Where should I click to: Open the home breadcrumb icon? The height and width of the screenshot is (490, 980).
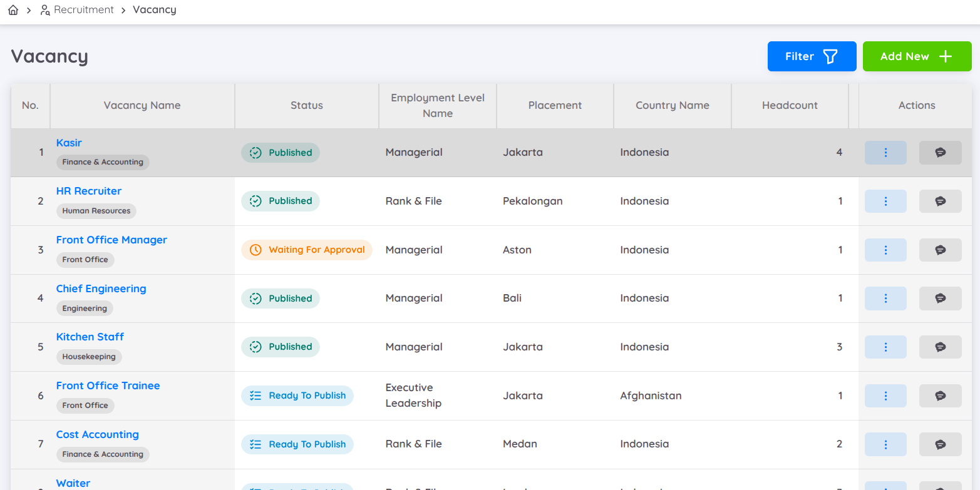coord(13,9)
